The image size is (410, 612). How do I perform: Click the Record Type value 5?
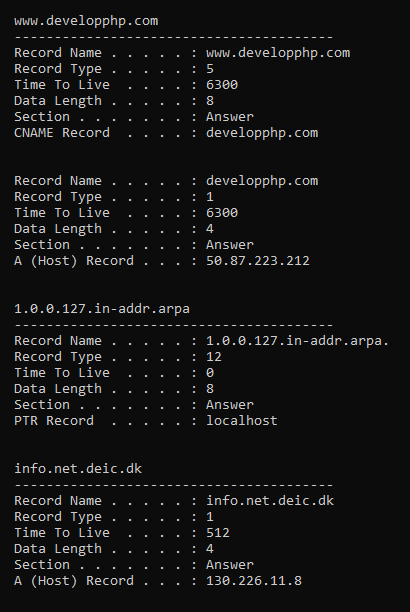pos(210,69)
